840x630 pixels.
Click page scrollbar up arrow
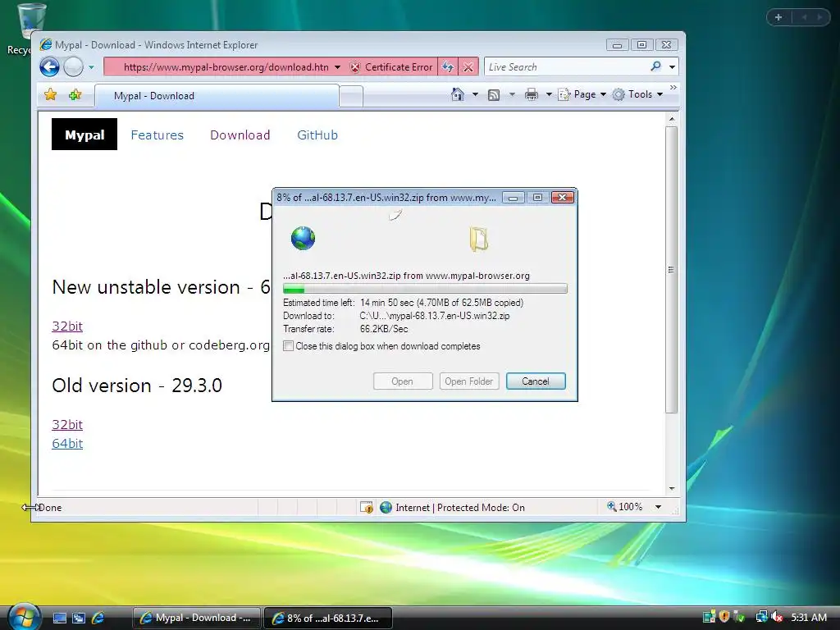click(x=671, y=119)
